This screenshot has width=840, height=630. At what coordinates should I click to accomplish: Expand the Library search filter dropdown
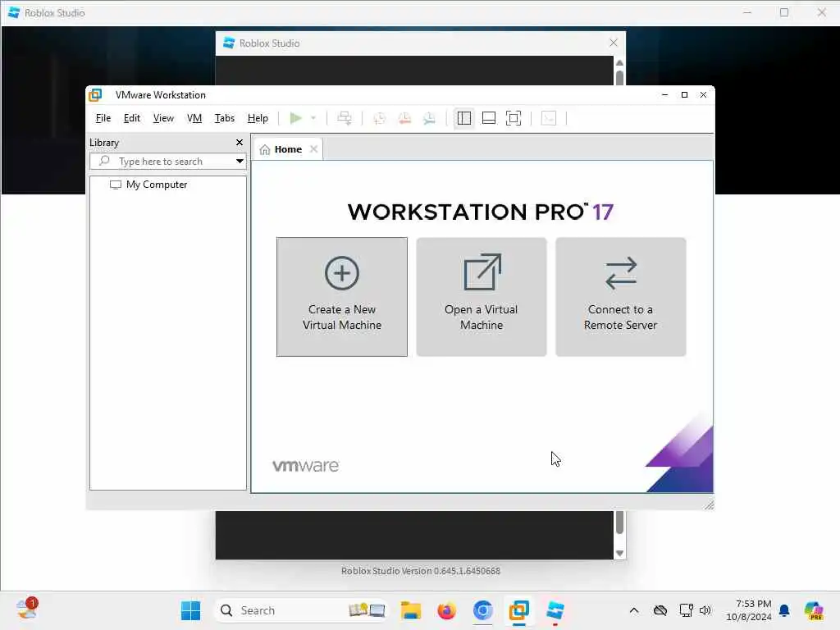[x=240, y=162]
